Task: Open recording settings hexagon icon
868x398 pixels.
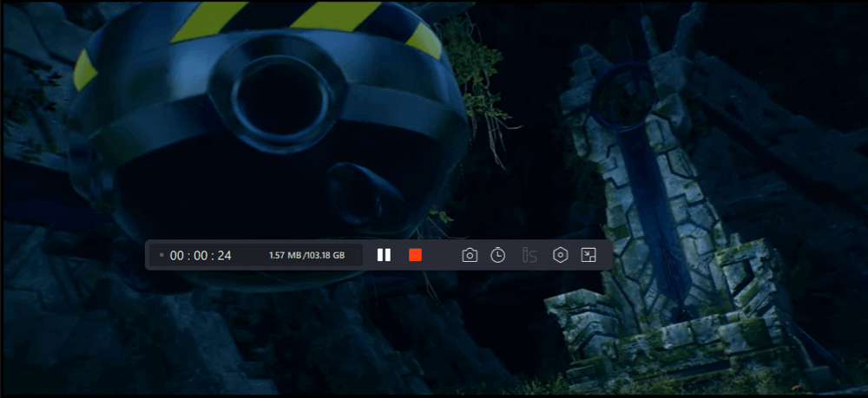Action: 561,255
